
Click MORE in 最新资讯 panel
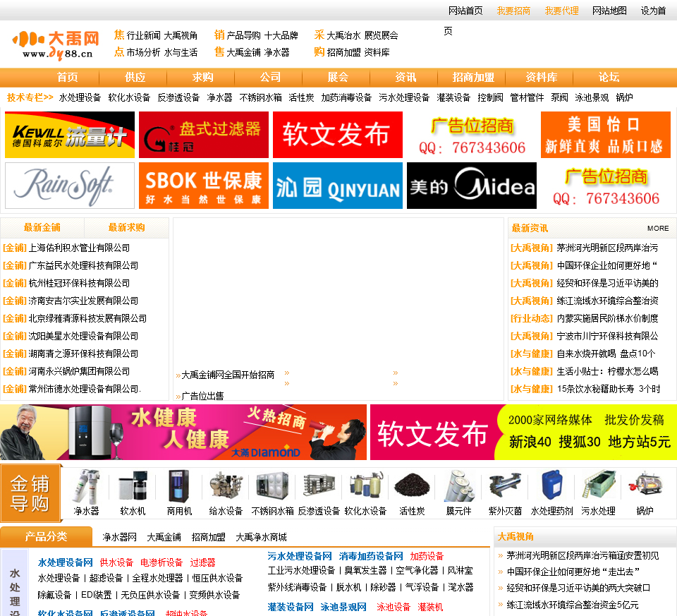658,229
